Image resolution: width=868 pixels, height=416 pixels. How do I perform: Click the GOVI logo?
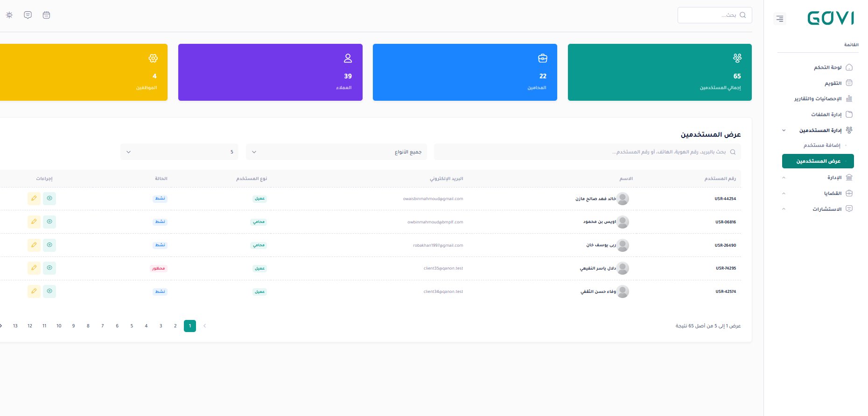click(831, 18)
